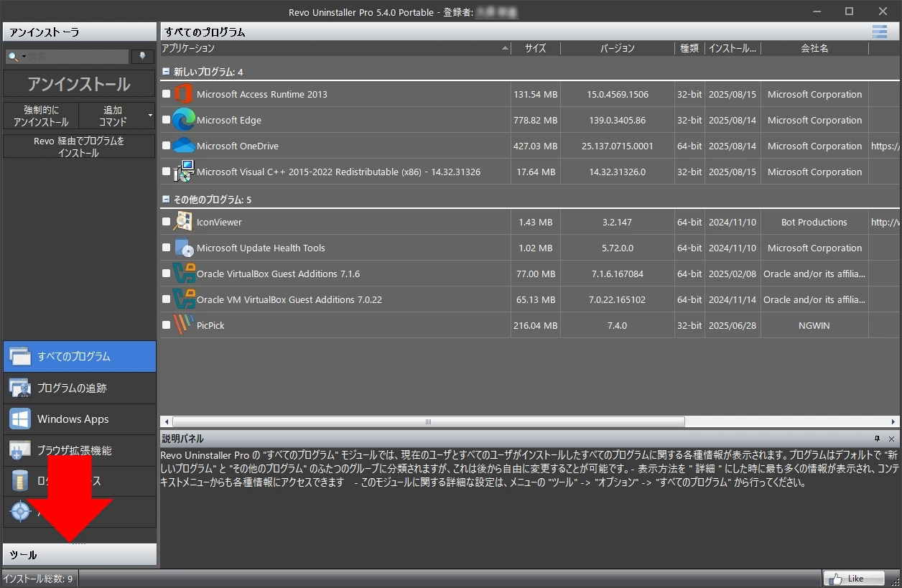Check the IconViewer checkbox

(167, 222)
